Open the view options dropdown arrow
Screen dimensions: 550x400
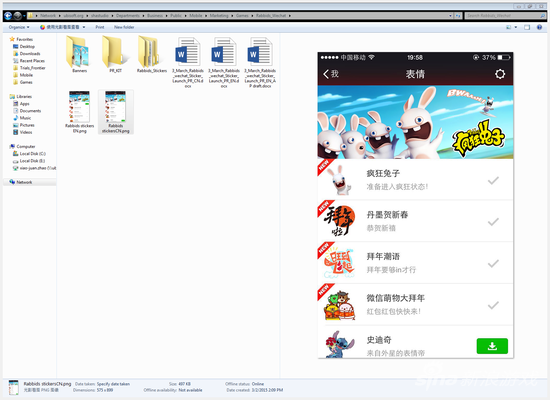[x=516, y=27]
